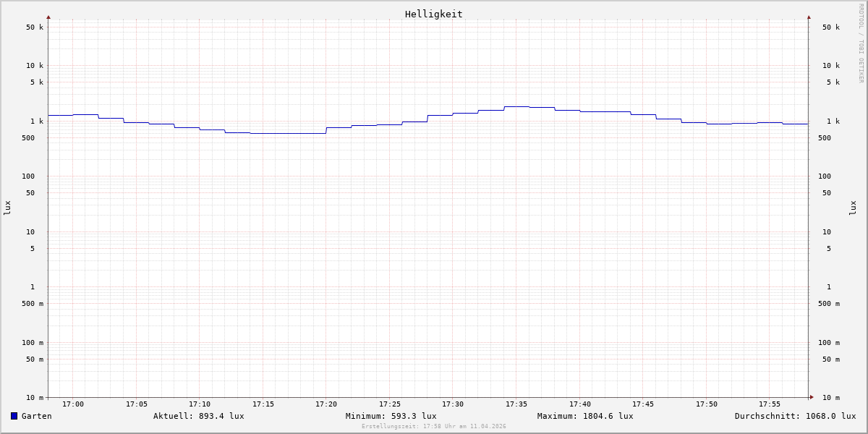Click the Minimum: 593.3 lux value
The image size is (868, 434).
point(391,416)
